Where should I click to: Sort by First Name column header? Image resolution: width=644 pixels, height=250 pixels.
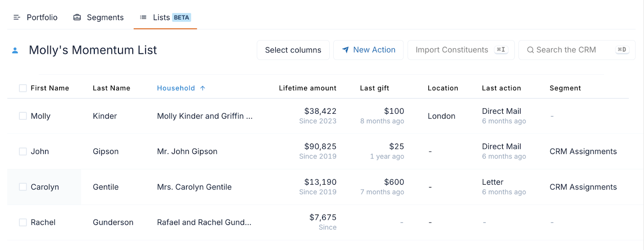pyautogui.click(x=50, y=88)
